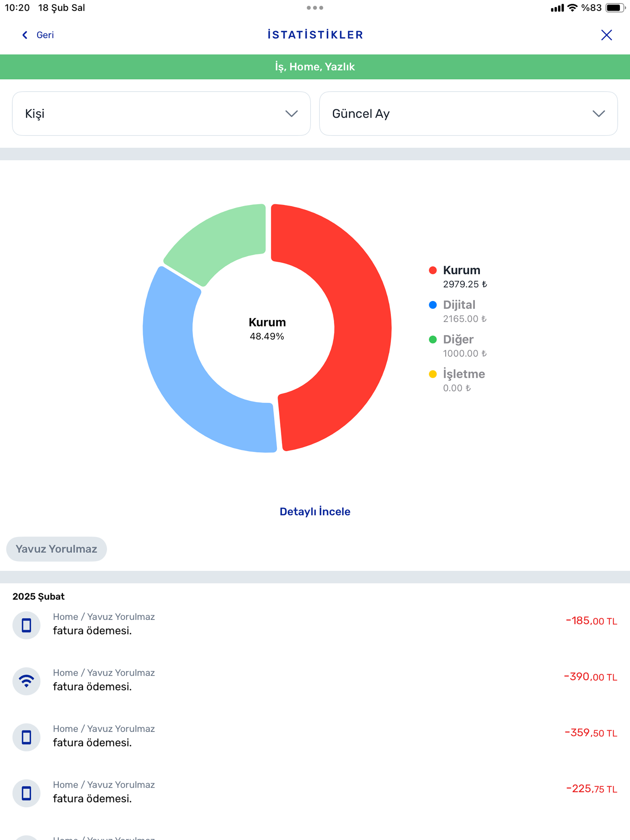The image size is (630, 840).
Task: Click the -359,50 TL amount
Action: [591, 733]
